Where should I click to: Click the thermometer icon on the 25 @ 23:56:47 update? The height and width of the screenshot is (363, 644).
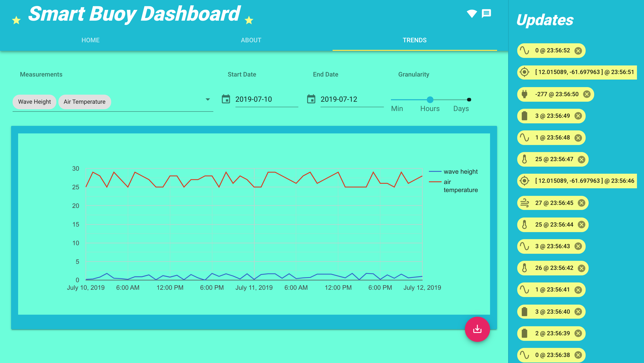[525, 159]
